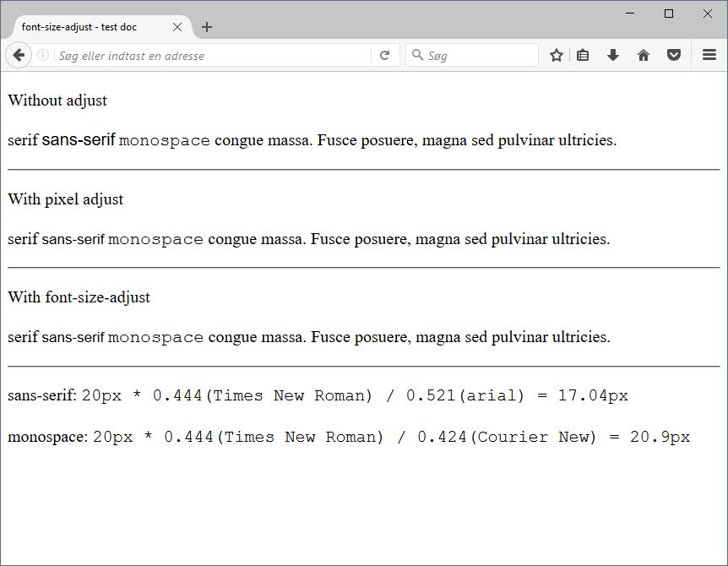Screen dimensions: 728x566
Task: Bookmark this page with the star icon
Action: [x=557, y=56]
